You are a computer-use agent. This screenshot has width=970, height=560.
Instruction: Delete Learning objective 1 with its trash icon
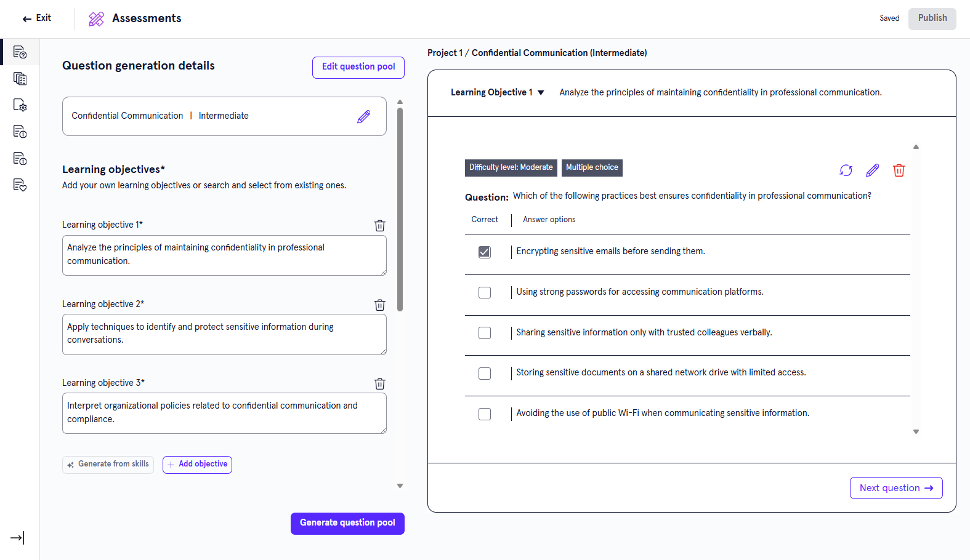(380, 225)
